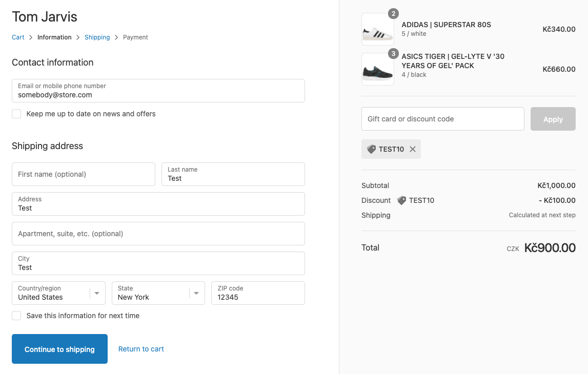Expand the State dropdown

[158, 293]
